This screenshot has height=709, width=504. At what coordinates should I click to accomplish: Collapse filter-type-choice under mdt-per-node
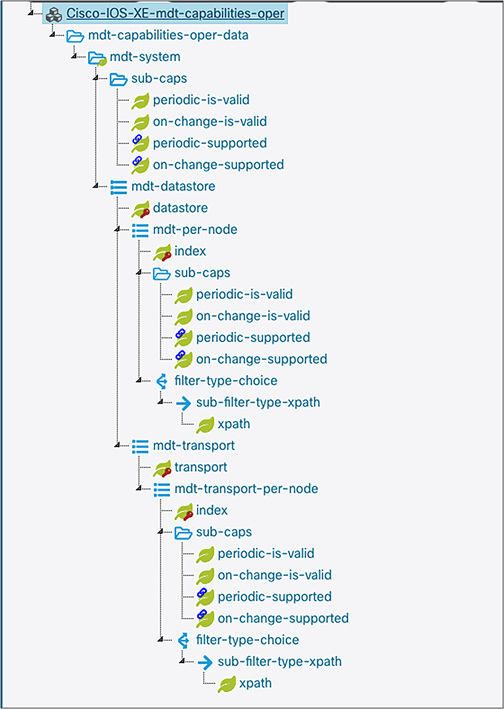tap(139, 380)
